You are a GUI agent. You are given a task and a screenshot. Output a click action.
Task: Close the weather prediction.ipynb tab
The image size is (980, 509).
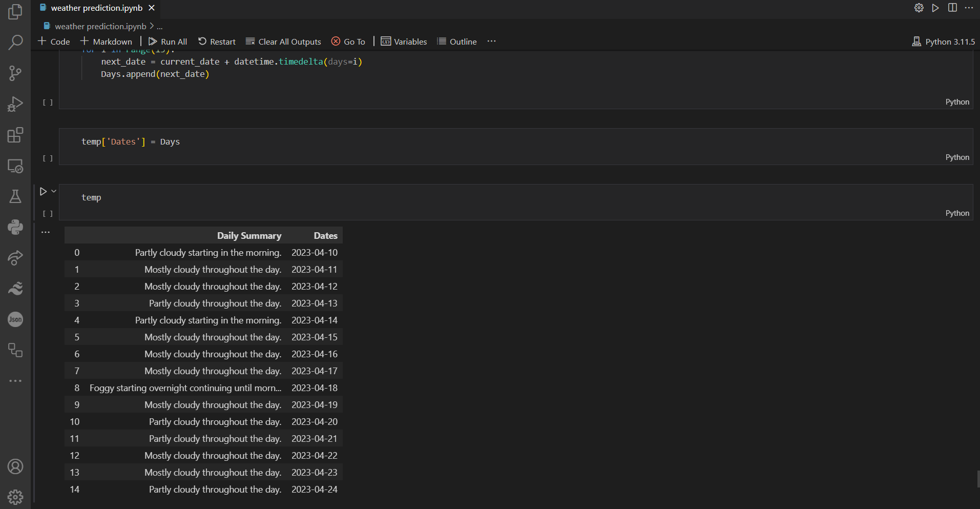pos(152,8)
